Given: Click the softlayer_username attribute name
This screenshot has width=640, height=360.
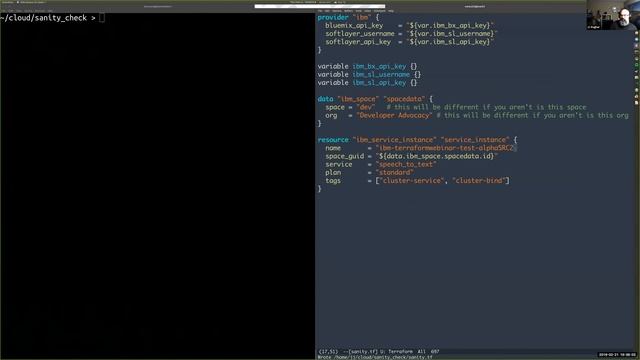Looking at the screenshot, I should pos(360,34).
